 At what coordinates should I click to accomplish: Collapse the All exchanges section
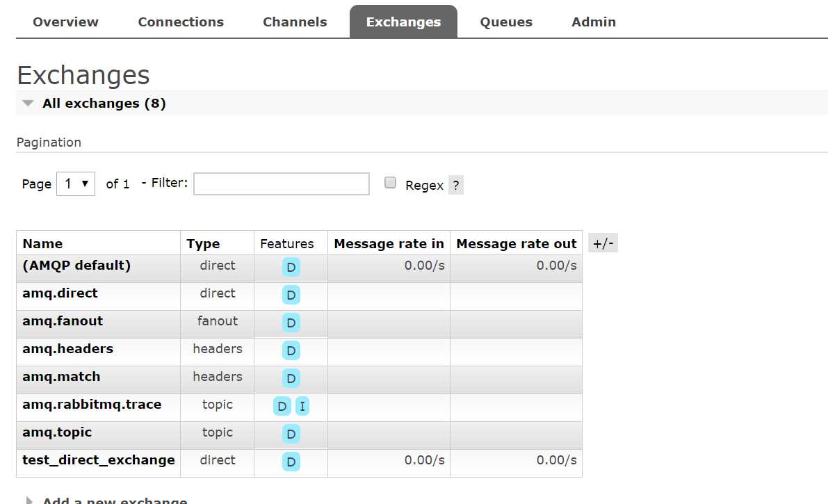pos(104,103)
